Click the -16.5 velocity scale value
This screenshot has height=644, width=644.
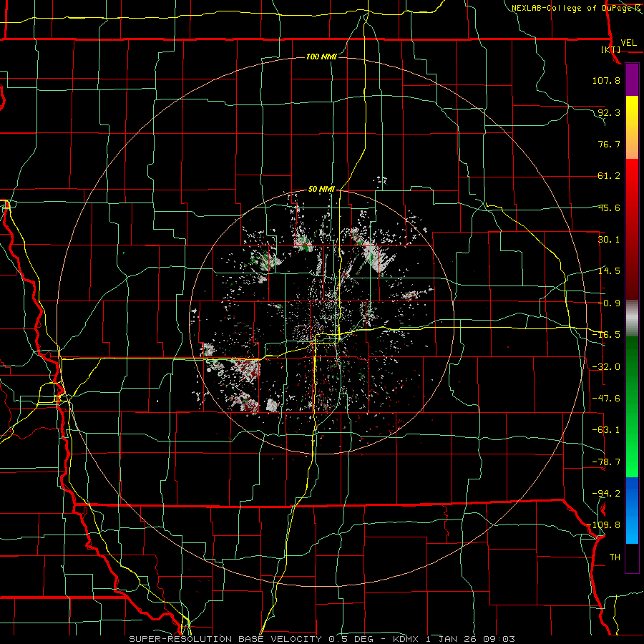pos(606,335)
